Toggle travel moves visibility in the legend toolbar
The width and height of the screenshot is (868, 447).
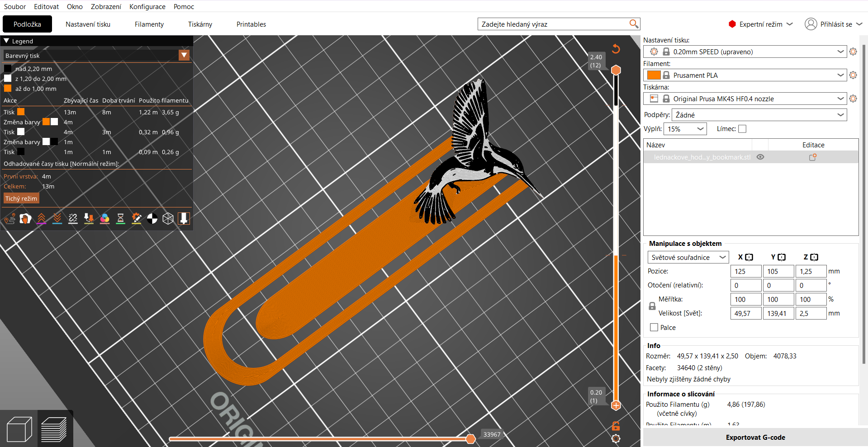[x=9, y=219]
